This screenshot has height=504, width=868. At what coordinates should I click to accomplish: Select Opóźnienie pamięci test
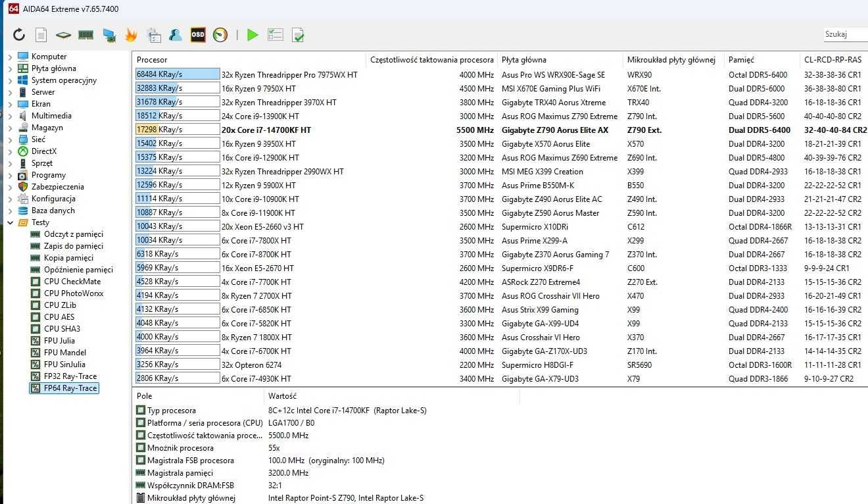(78, 270)
